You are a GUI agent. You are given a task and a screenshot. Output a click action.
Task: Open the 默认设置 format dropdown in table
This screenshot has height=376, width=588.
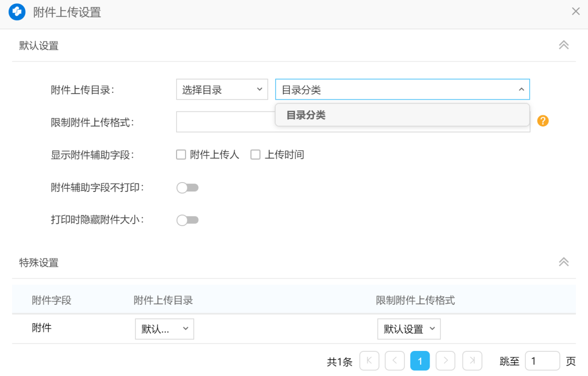(409, 329)
